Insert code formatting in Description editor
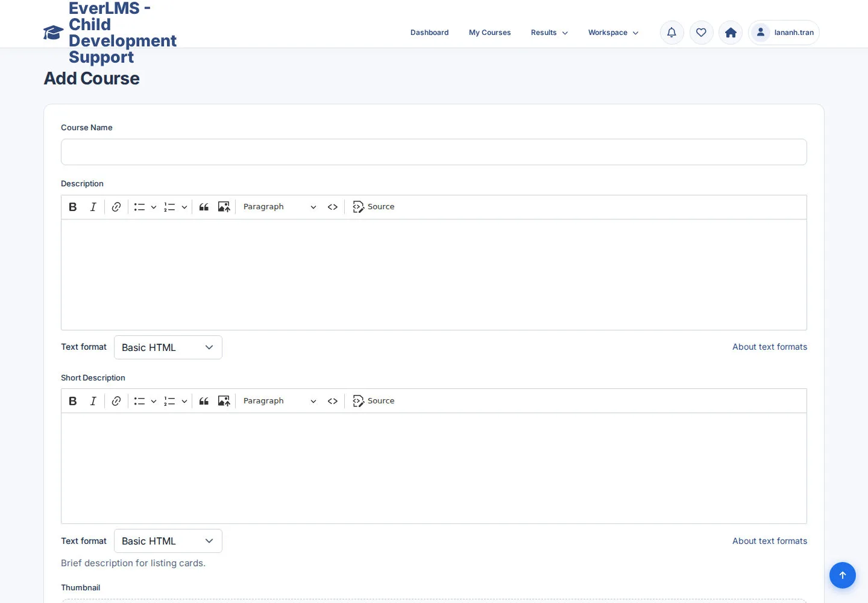 pyautogui.click(x=333, y=207)
